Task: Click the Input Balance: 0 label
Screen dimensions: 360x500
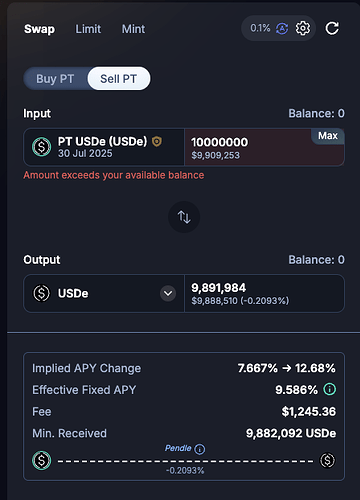Action: 316,113
